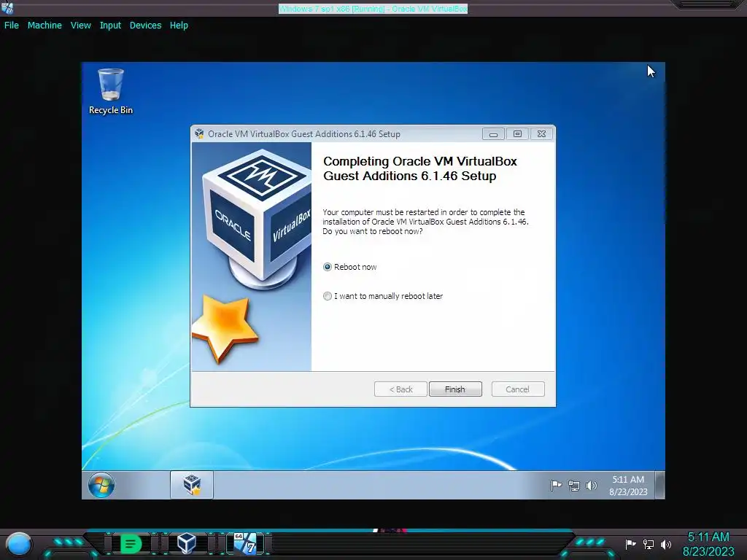The image size is (747, 560).
Task: Minimize the Guest Additions setup dialog
Action: tap(493, 134)
